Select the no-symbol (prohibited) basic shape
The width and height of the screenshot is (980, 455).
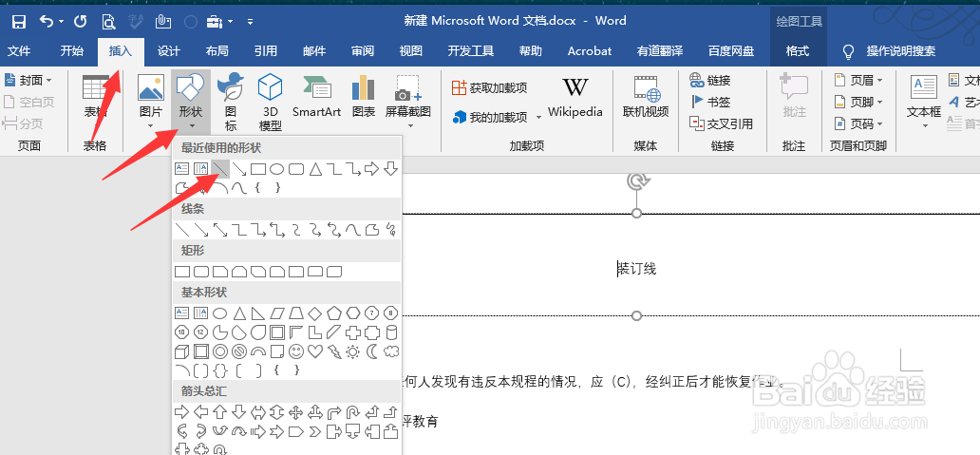(238, 351)
